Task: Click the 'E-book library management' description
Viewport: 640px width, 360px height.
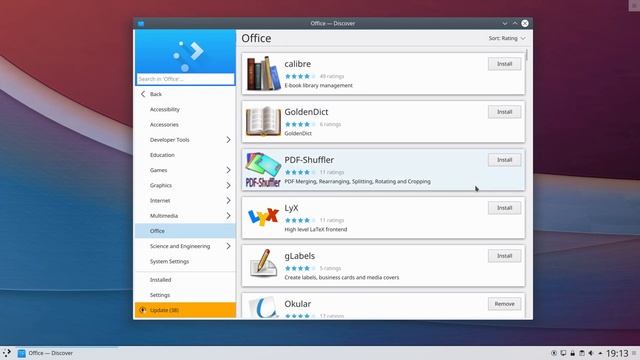Action: 318,85
